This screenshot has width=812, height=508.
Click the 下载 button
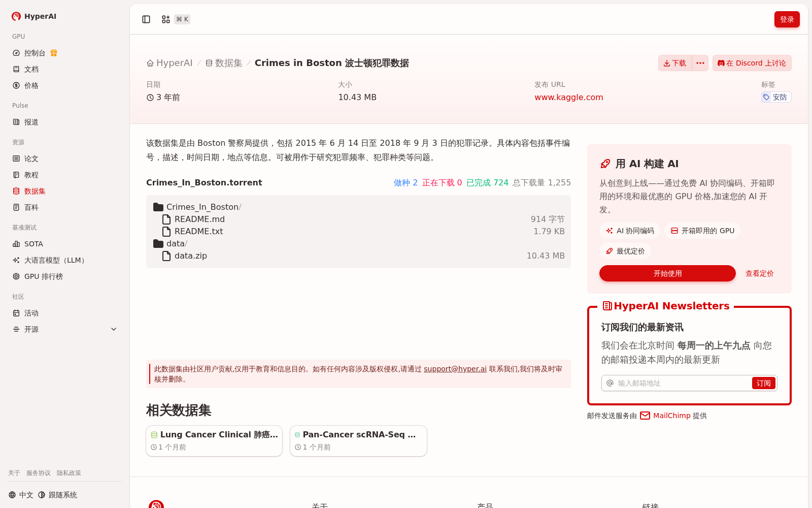[675, 63]
